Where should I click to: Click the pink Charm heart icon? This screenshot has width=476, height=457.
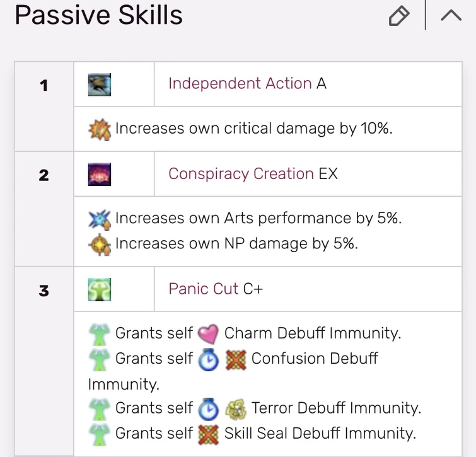(x=207, y=333)
